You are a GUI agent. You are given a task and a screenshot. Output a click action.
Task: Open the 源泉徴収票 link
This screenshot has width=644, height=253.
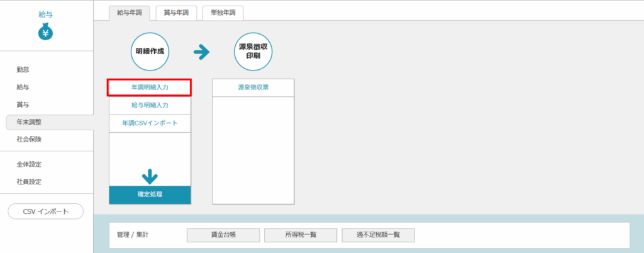[x=253, y=87]
